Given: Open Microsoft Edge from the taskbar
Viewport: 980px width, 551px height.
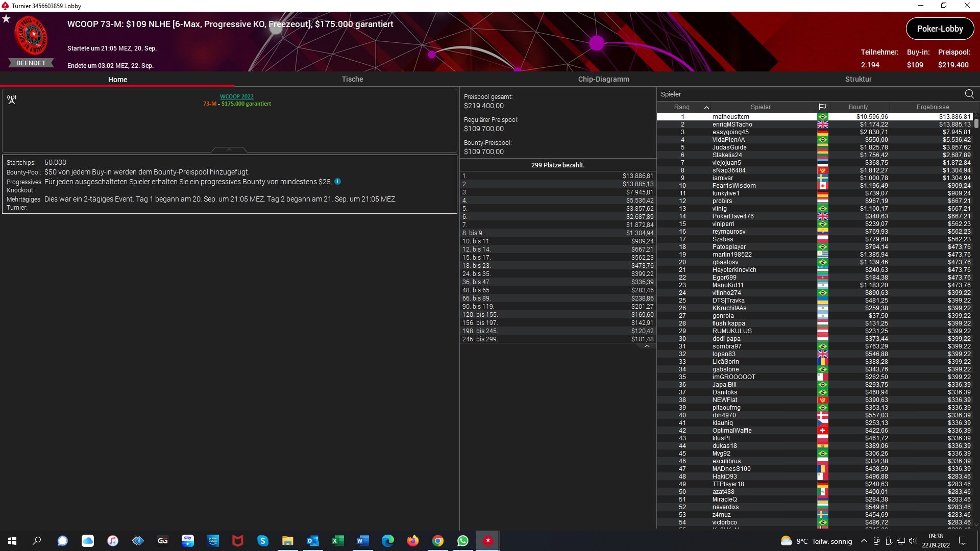Looking at the screenshot, I should (388, 541).
